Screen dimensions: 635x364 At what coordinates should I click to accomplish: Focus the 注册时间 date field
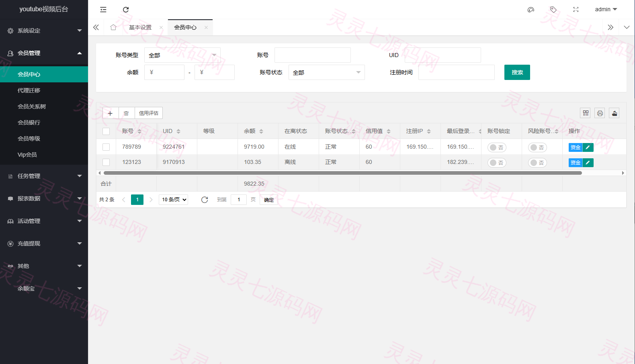pos(457,72)
